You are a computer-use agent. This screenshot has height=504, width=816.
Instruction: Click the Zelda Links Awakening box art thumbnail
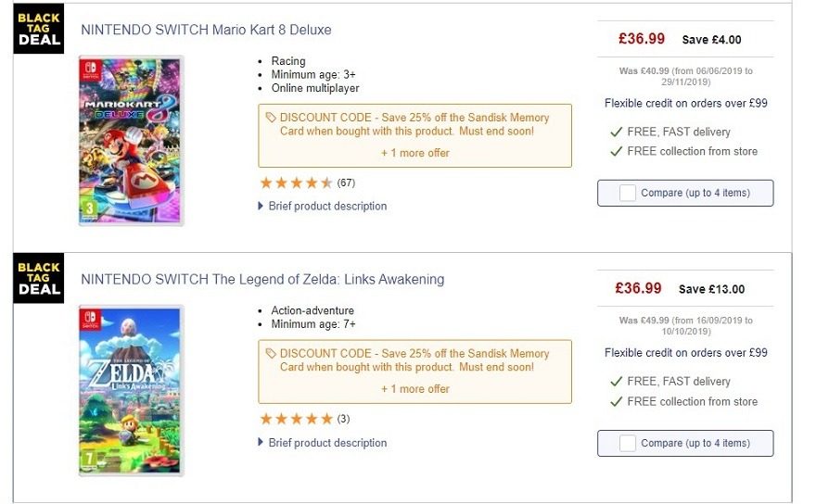[131, 391]
